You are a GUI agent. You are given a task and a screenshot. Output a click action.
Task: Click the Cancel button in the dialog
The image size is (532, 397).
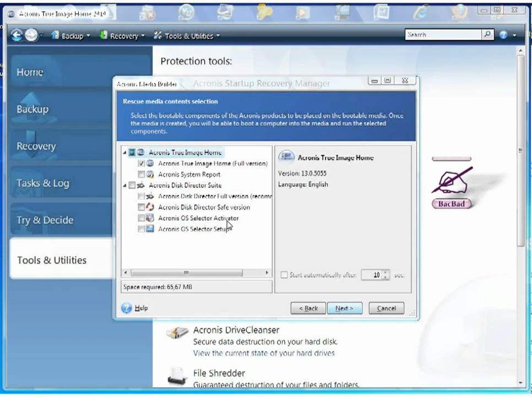pos(387,308)
